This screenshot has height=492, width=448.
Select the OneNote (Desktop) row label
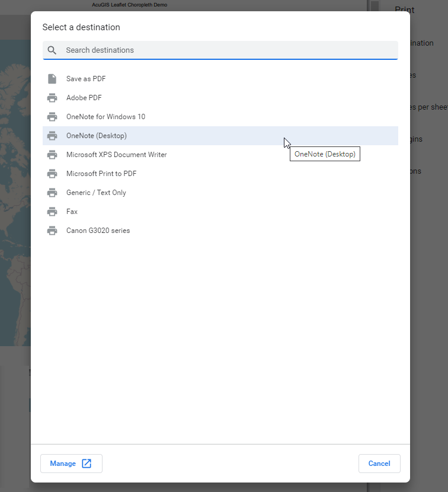(97, 136)
